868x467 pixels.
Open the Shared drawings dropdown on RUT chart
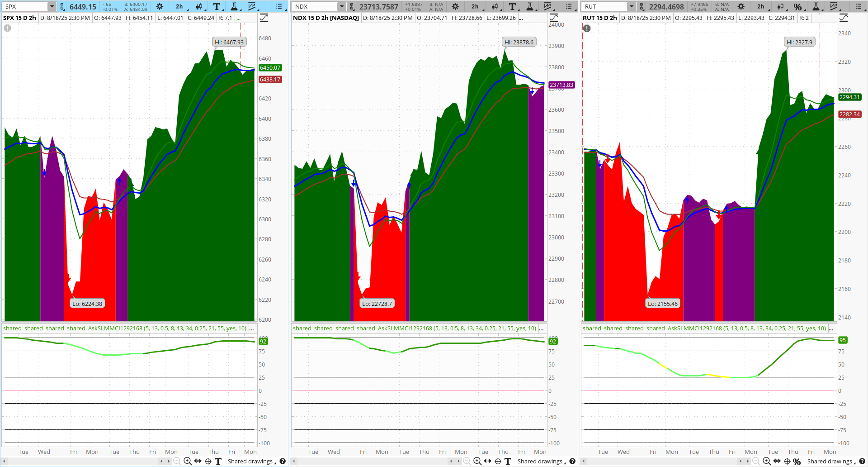tap(830, 461)
